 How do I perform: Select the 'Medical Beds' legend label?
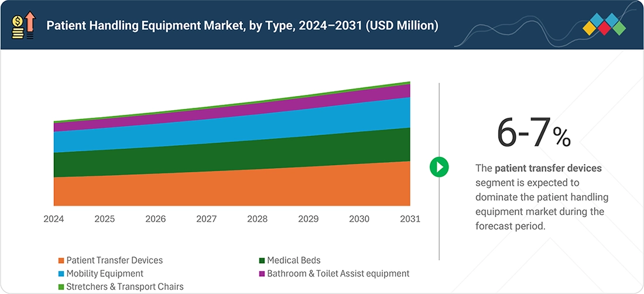tap(294, 261)
